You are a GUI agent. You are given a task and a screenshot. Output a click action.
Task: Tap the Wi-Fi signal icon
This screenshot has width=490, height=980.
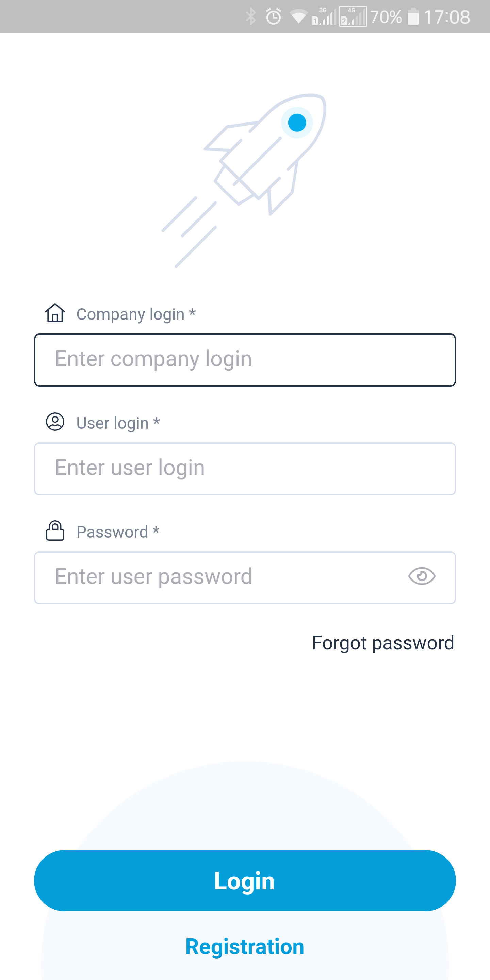(x=298, y=17)
